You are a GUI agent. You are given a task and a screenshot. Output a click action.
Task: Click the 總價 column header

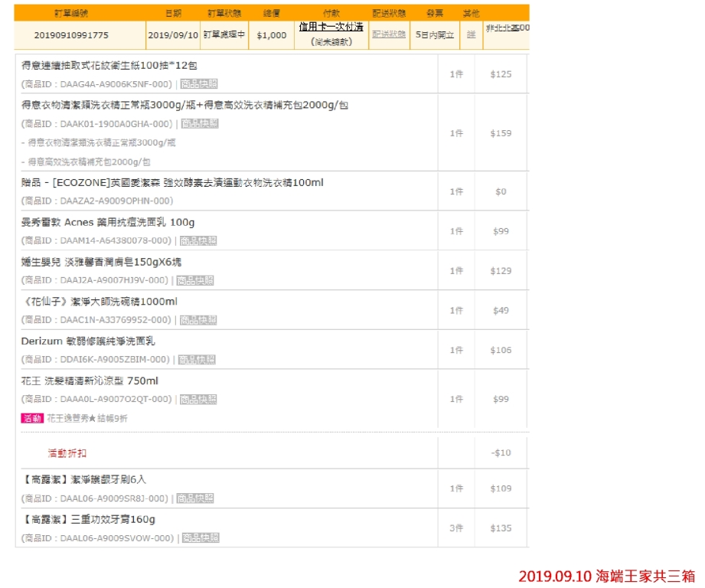pos(272,13)
